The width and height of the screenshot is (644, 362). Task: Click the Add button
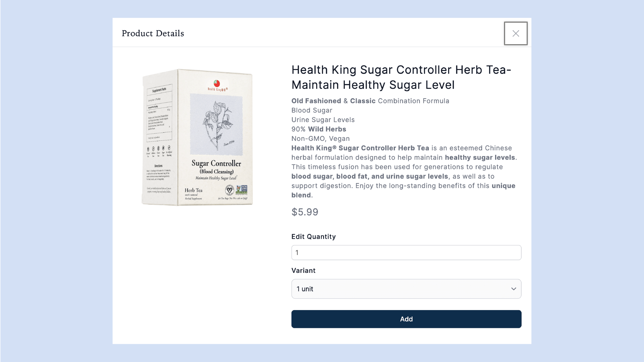point(406,319)
